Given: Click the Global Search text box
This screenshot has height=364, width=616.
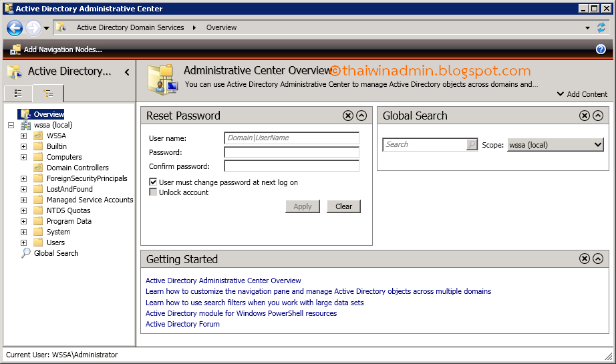Looking at the screenshot, I should (x=424, y=144).
